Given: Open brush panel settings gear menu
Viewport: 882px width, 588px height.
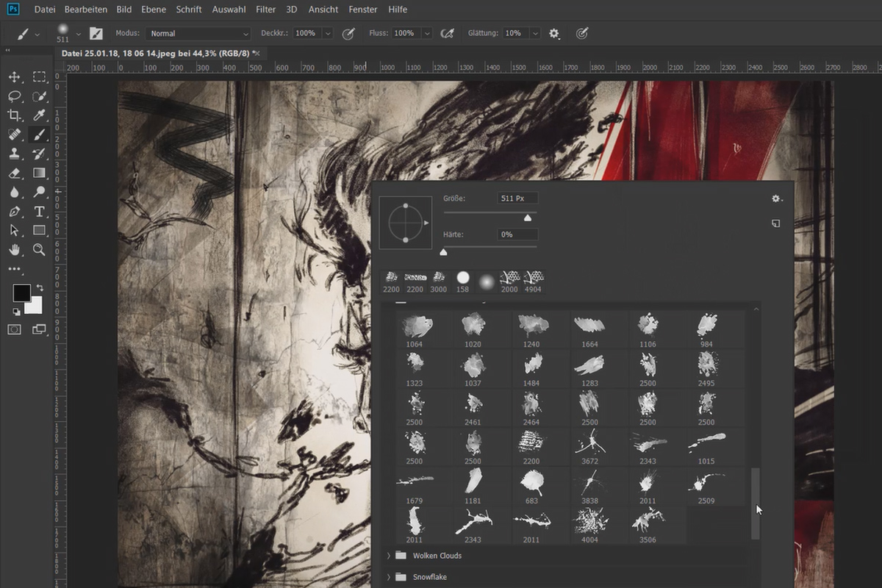Looking at the screenshot, I should pos(776,198).
